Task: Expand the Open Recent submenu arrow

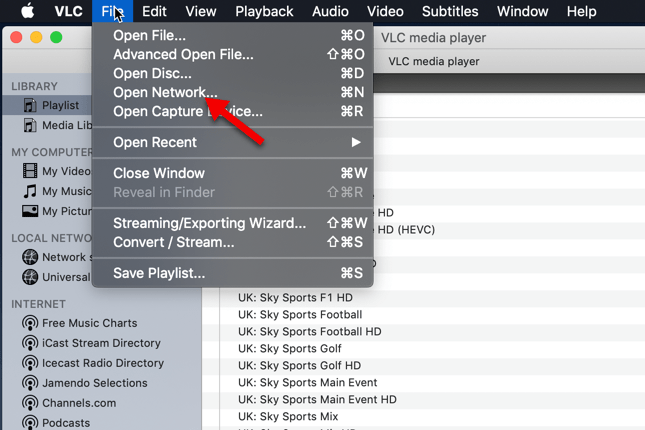Action: click(355, 142)
